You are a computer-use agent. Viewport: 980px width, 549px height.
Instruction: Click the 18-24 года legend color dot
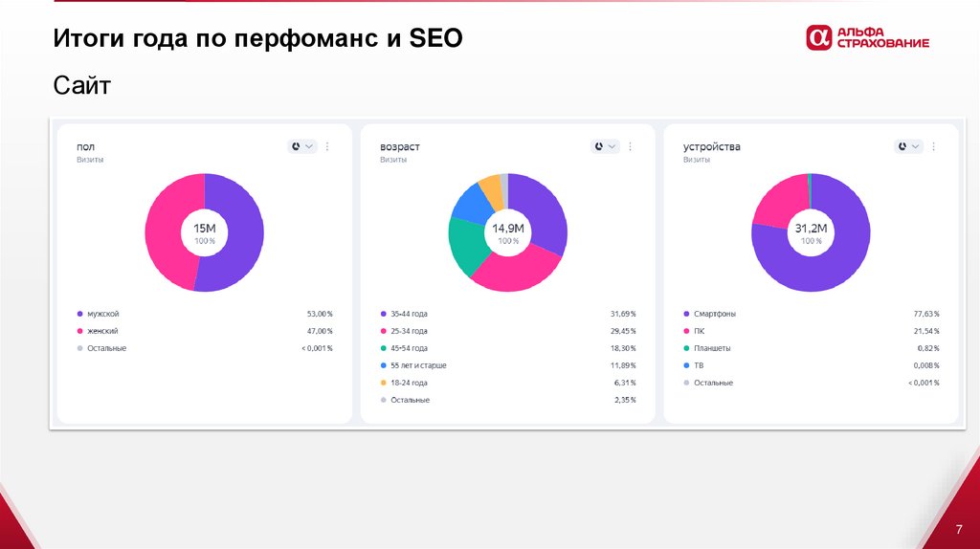point(383,383)
